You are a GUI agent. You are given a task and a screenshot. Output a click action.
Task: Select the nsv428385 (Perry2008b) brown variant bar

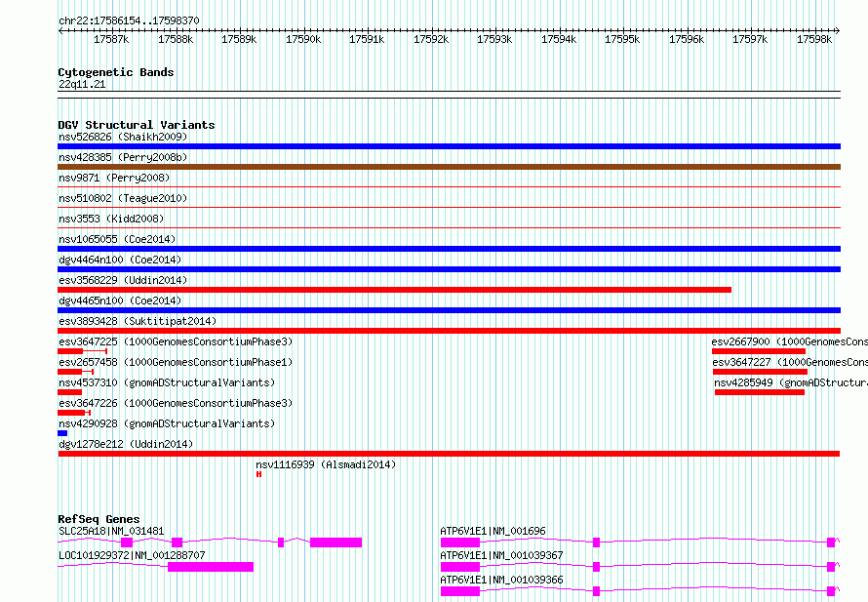click(x=449, y=167)
